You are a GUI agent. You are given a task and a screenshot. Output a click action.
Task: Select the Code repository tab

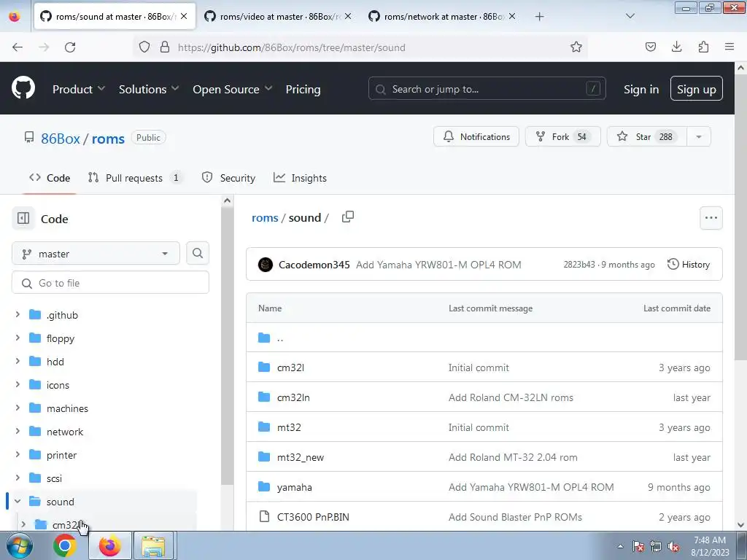tap(50, 178)
